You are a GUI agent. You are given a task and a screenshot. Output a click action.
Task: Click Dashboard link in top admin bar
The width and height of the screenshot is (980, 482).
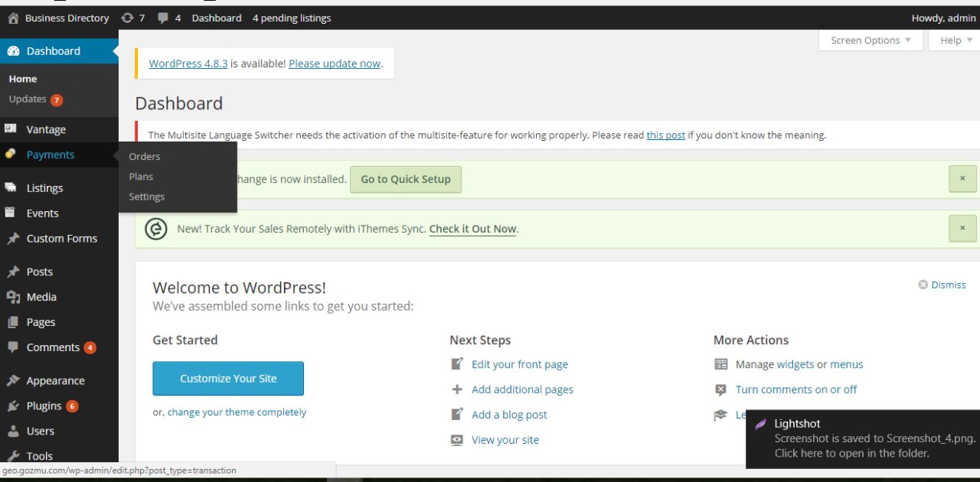click(217, 18)
